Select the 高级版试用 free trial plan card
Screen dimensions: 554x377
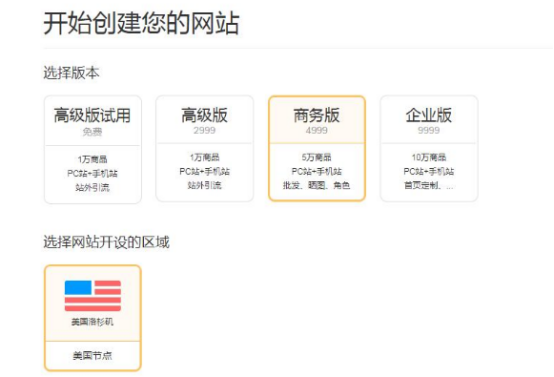[93, 149]
